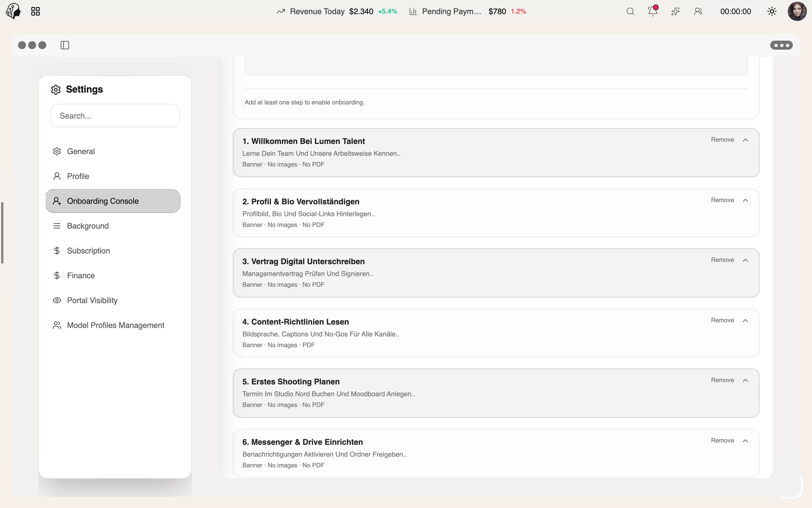
Task: Toggle the sidebar panel icon
Action: 65,45
